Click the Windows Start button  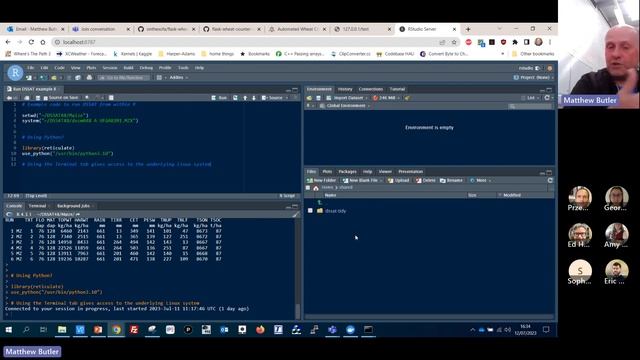point(9,330)
